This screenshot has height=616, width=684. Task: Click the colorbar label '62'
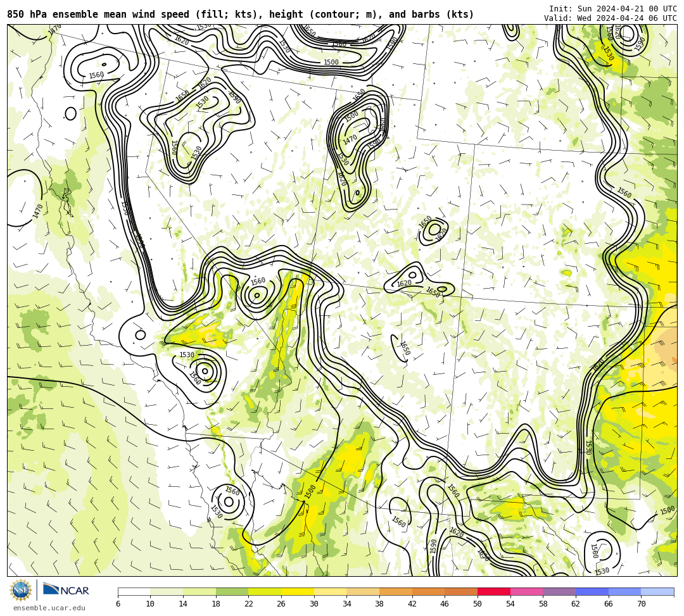click(x=575, y=604)
